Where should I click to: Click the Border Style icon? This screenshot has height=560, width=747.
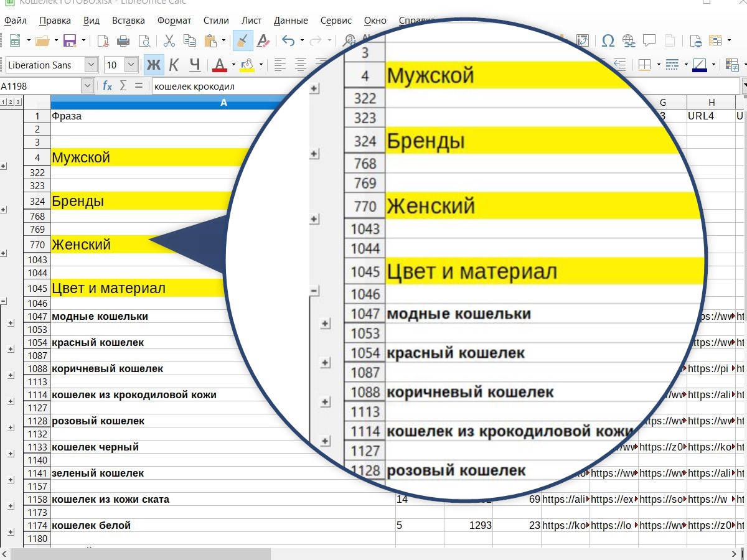[x=672, y=65]
